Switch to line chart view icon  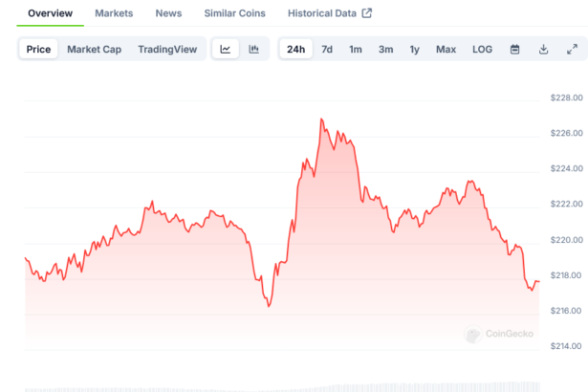pyautogui.click(x=225, y=49)
